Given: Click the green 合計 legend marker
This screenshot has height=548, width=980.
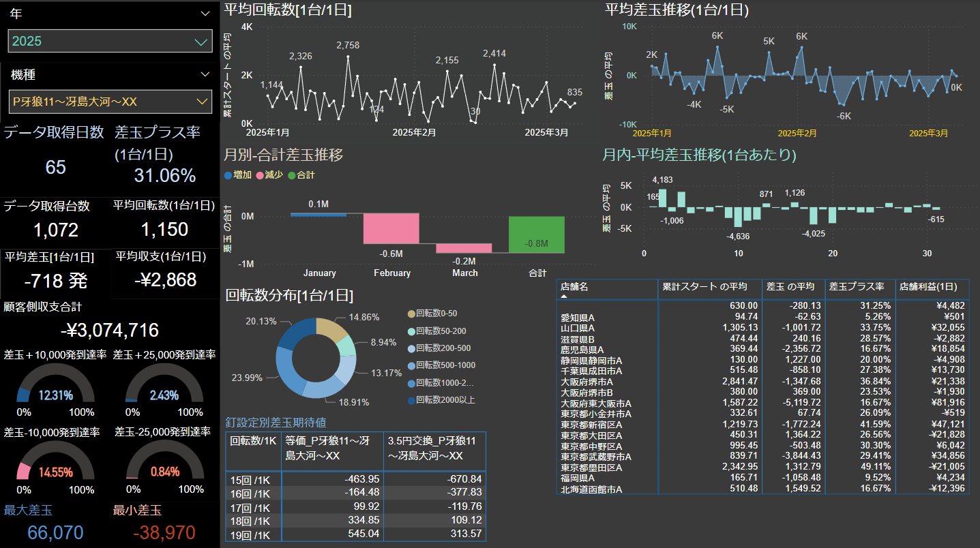Looking at the screenshot, I should [x=292, y=175].
